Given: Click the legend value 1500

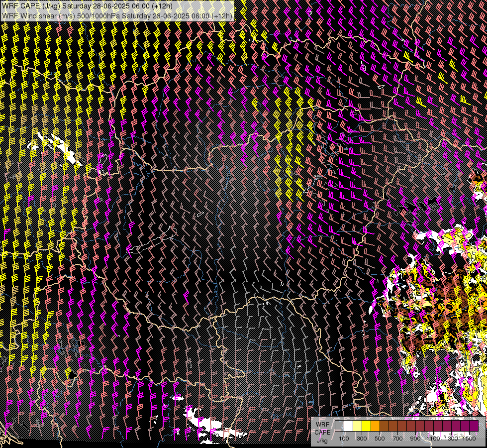Looking at the screenshot, I should click(469, 439).
